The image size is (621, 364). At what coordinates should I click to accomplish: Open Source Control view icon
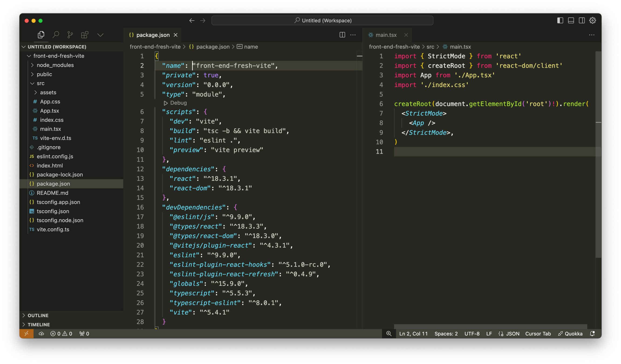tap(70, 35)
